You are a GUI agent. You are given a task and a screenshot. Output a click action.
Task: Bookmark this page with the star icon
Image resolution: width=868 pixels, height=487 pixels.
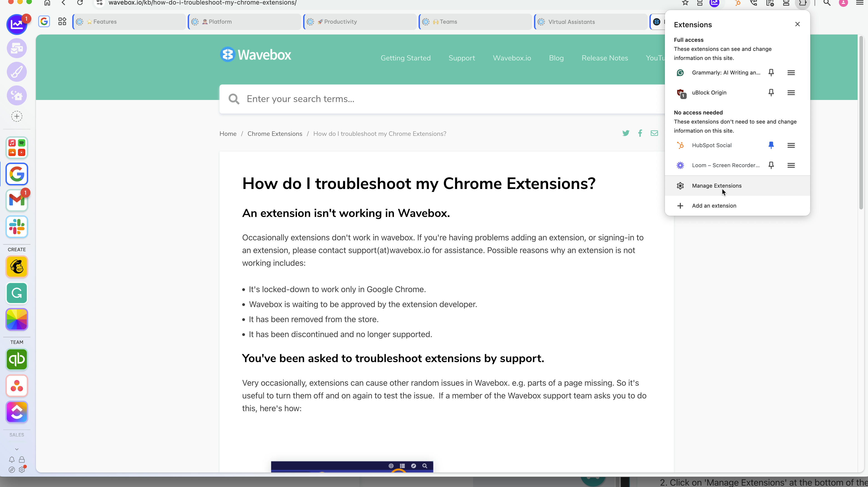pos(685,3)
